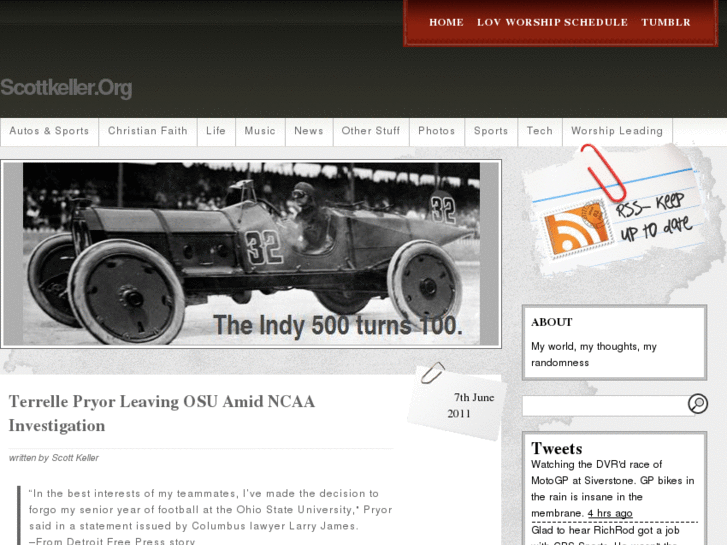Select the Worship Leading category tab
Viewport: 727px width, 545px height.
coord(617,131)
